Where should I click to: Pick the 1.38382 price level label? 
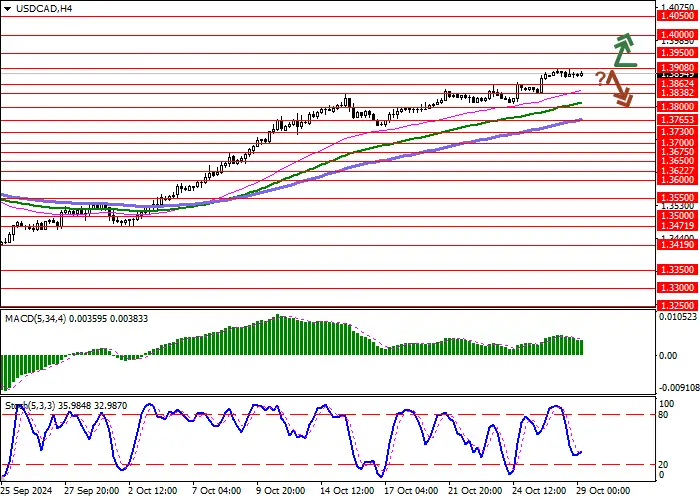coord(677,93)
